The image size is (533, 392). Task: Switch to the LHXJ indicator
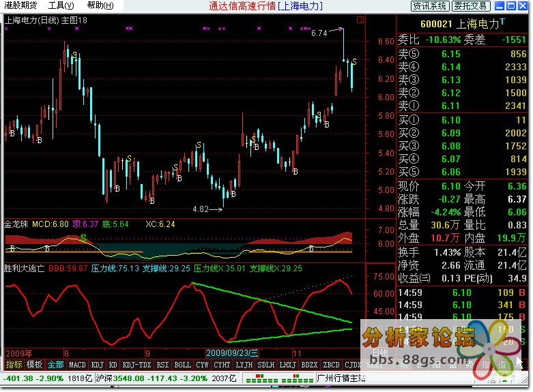click(x=287, y=365)
